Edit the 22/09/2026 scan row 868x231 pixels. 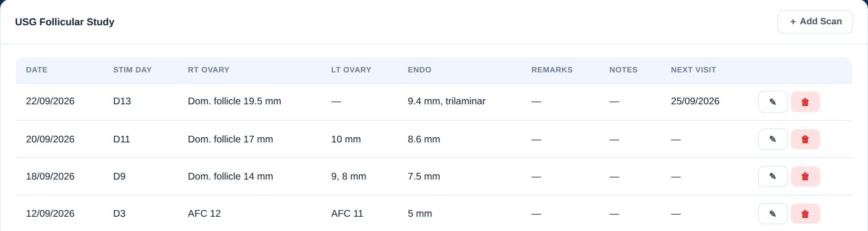773,102
